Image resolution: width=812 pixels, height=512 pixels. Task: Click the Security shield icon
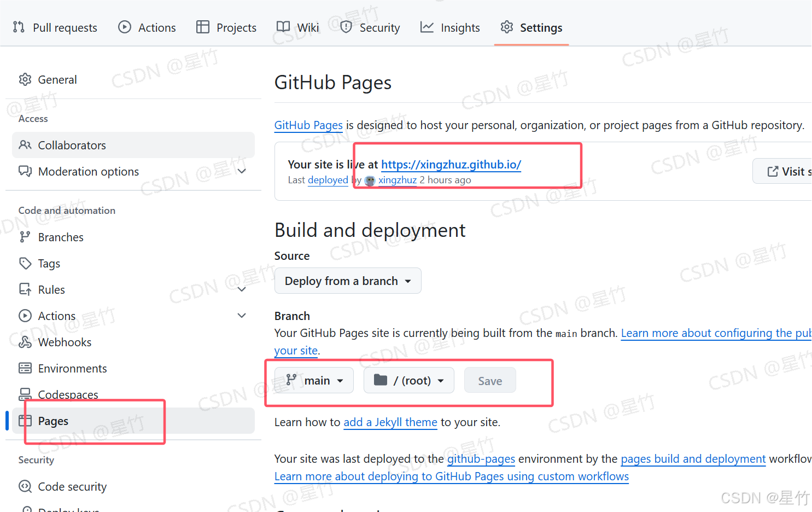[x=346, y=27]
